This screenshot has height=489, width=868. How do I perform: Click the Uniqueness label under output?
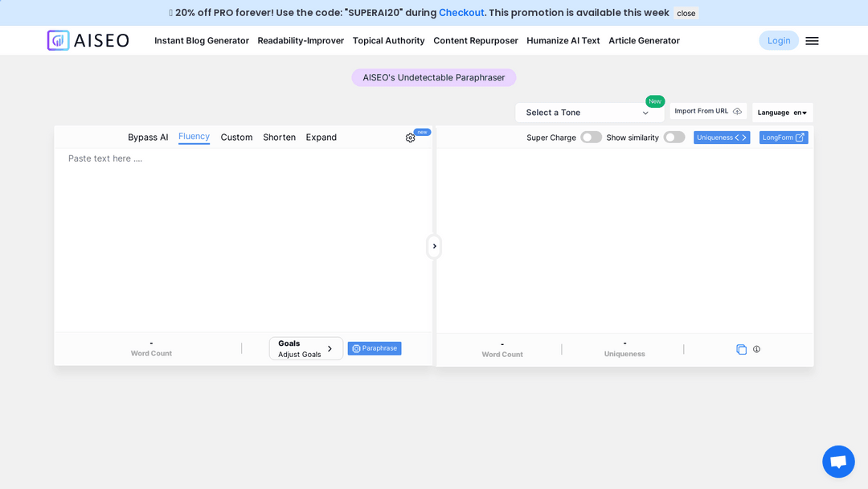click(624, 354)
